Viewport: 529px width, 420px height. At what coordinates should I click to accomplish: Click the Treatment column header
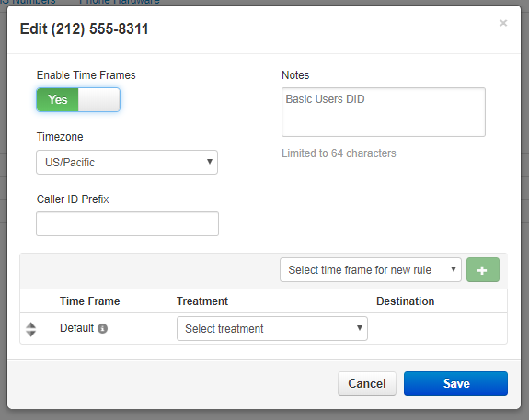click(202, 301)
